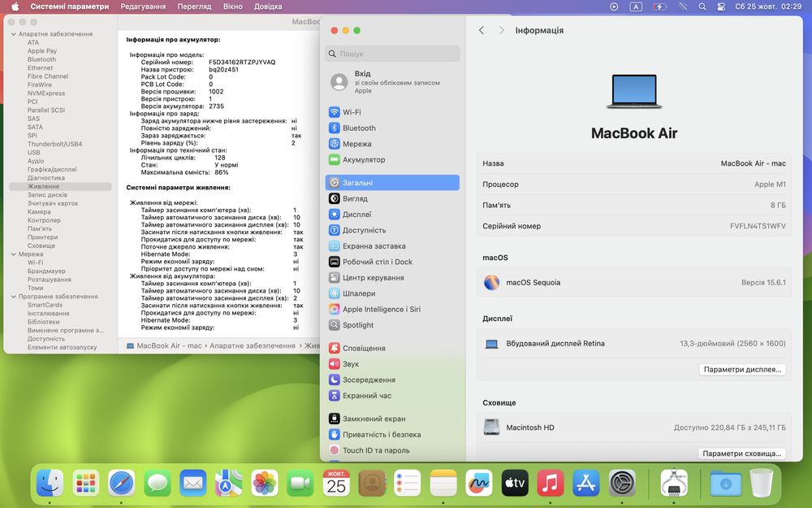
Task: Open Calendar from the Dock
Action: point(336,483)
